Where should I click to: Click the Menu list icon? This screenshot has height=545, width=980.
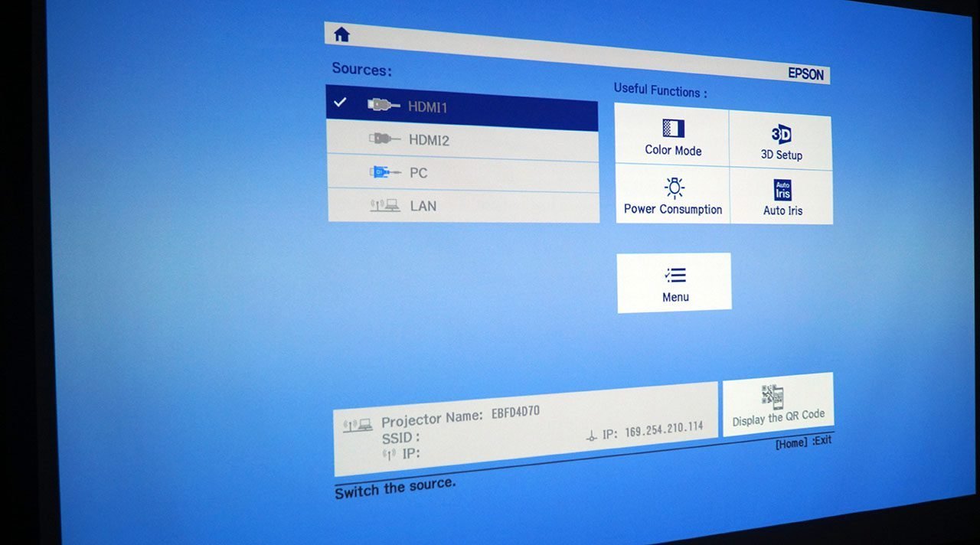[x=675, y=276]
